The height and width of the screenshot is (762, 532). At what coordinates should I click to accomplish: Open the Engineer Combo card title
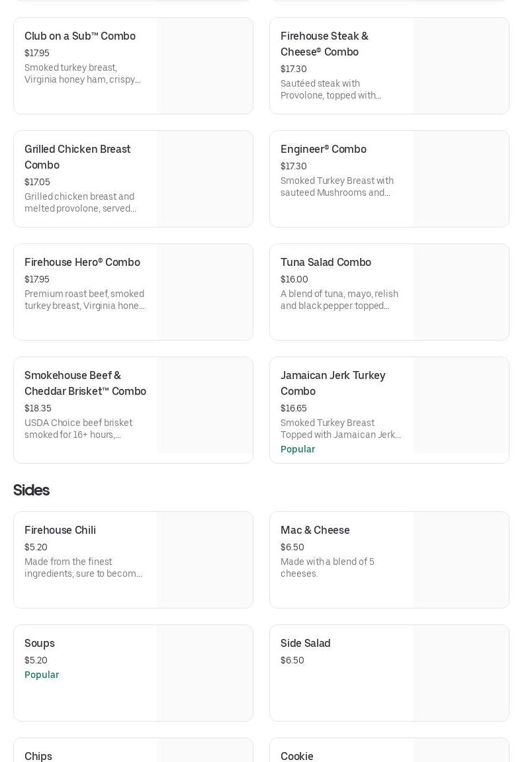click(324, 149)
